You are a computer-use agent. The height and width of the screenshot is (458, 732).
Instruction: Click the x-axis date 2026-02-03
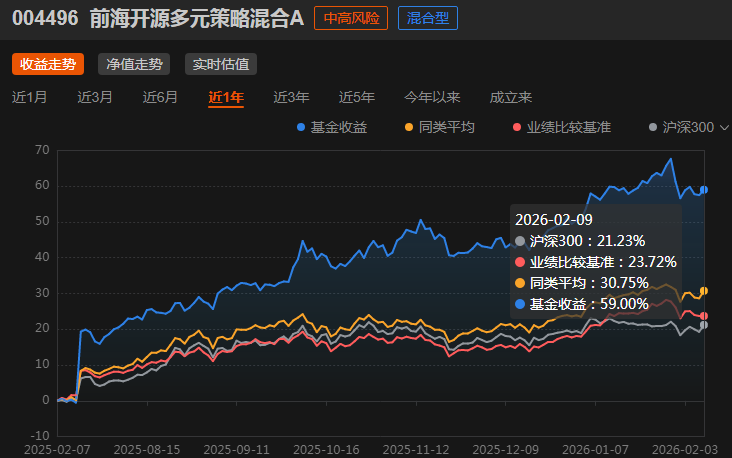click(685, 450)
